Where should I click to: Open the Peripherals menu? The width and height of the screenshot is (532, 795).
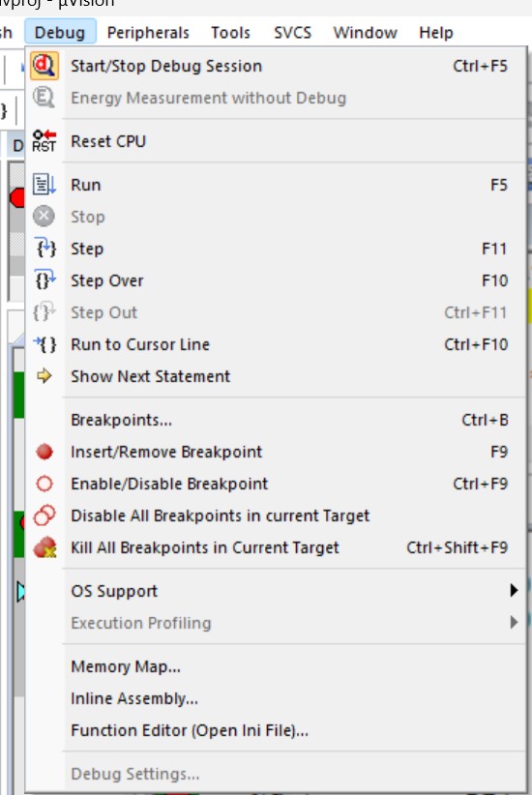click(x=148, y=33)
